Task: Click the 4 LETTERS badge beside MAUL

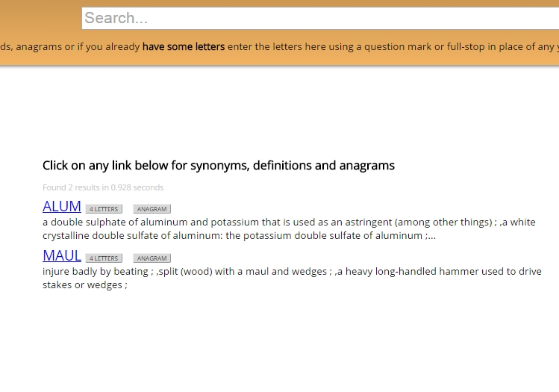Action: click(x=104, y=258)
